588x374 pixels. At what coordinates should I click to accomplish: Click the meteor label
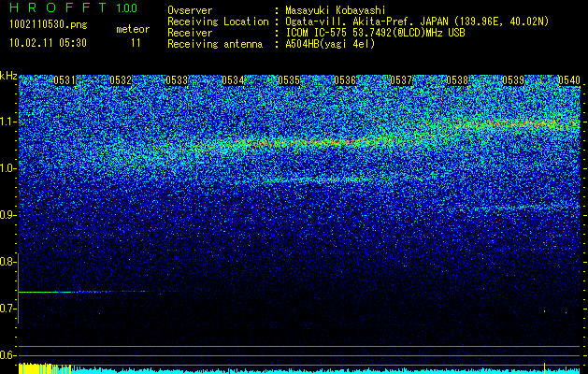(133, 29)
